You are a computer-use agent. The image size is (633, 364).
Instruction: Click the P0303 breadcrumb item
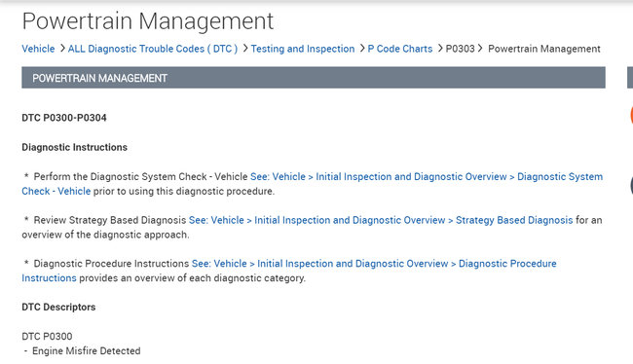(460, 49)
